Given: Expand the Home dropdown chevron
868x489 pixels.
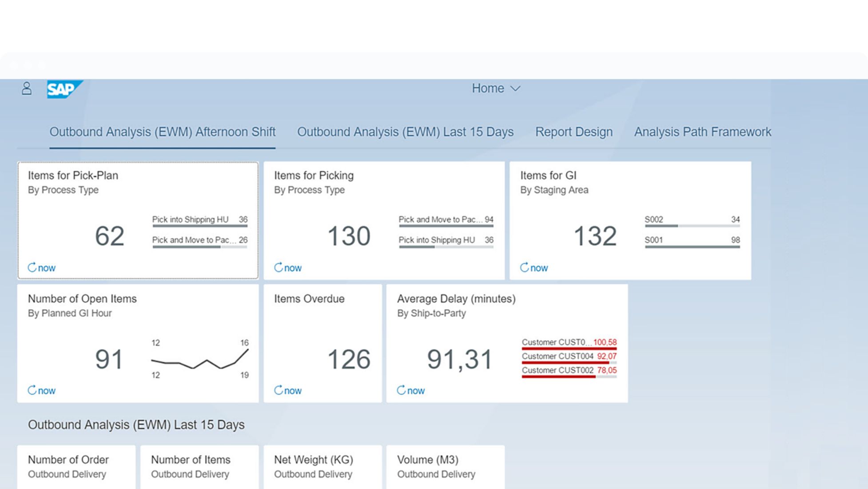Looking at the screenshot, I should (x=515, y=89).
